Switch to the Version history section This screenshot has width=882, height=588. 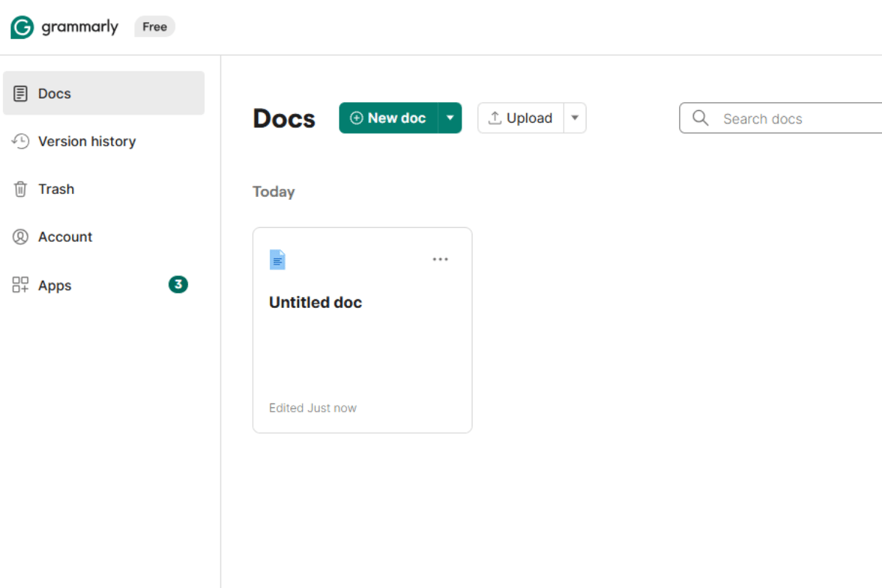(86, 141)
